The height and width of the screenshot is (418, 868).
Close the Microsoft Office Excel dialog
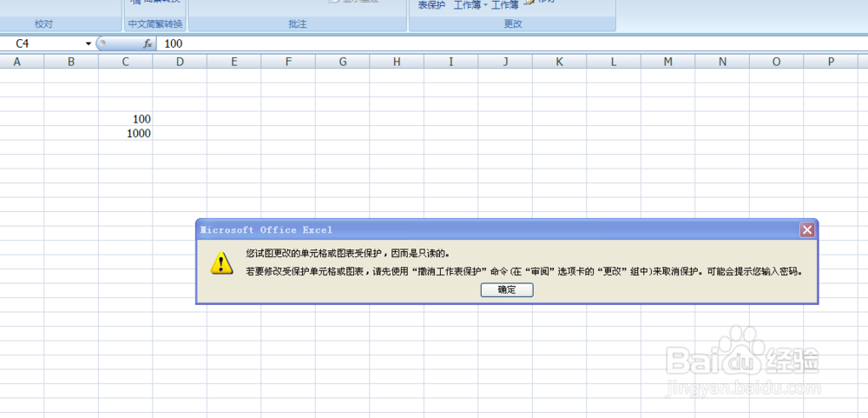[807, 229]
